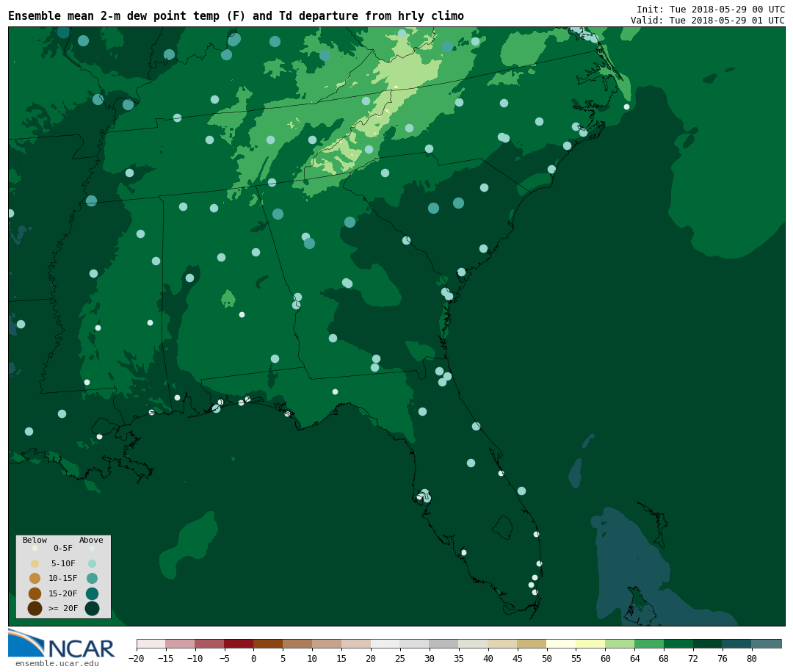
Task: Pick the 5-10F Below legend circle
Action: tap(35, 563)
